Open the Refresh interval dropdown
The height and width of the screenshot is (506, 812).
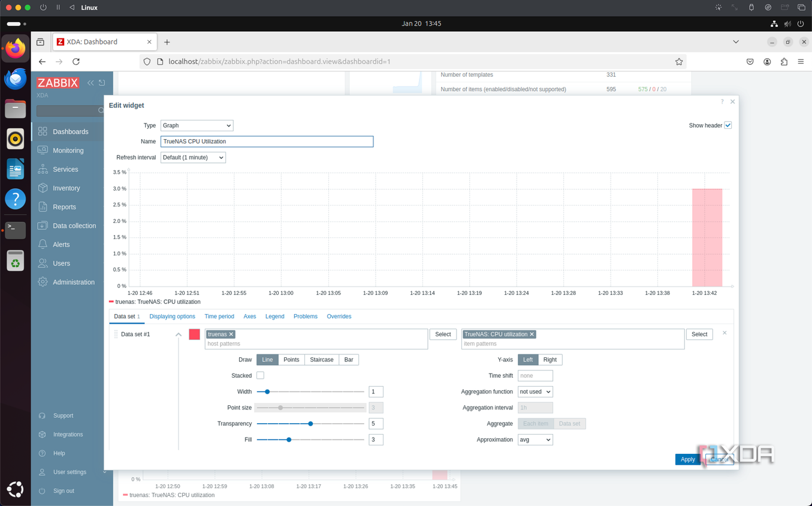pyautogui.click(x=193, y=158)
